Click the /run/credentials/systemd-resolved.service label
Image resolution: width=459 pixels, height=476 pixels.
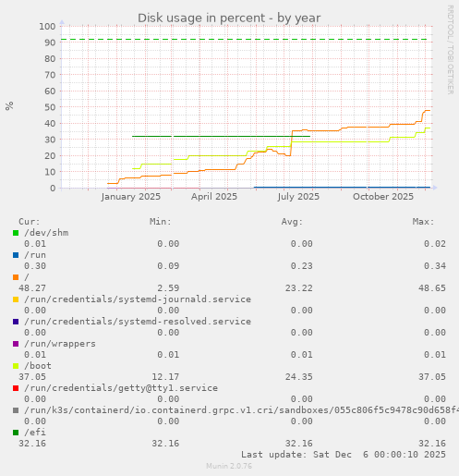tap(138, 322)
